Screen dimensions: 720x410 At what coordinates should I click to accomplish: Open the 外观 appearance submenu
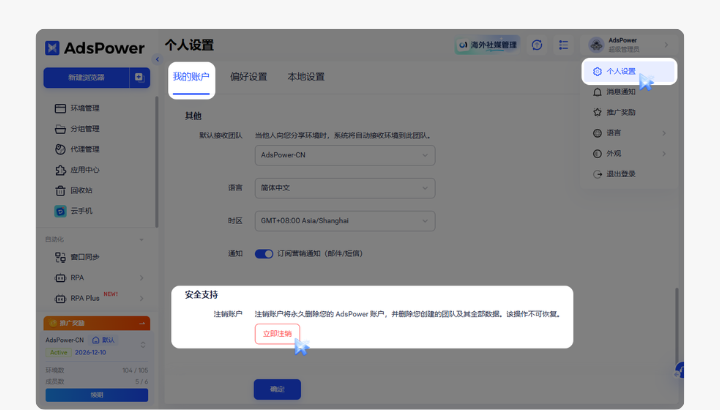pyautogui.click(x=629, y=153)
